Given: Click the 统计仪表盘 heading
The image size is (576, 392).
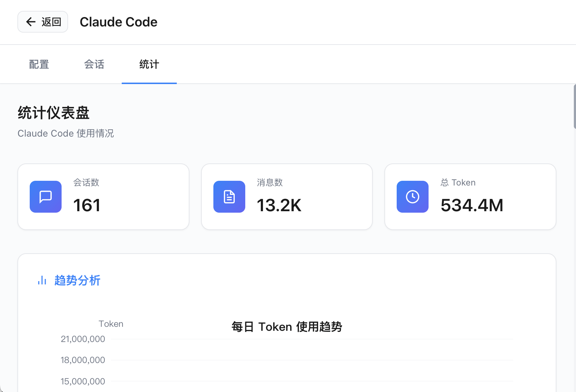Looking at the screenshot, I should tap(54, 113).
